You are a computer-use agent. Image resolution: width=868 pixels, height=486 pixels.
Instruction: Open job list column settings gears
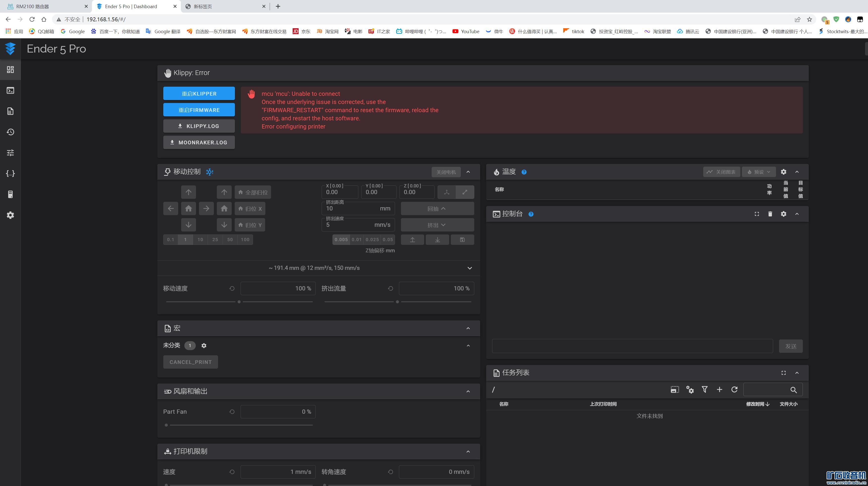690,390
